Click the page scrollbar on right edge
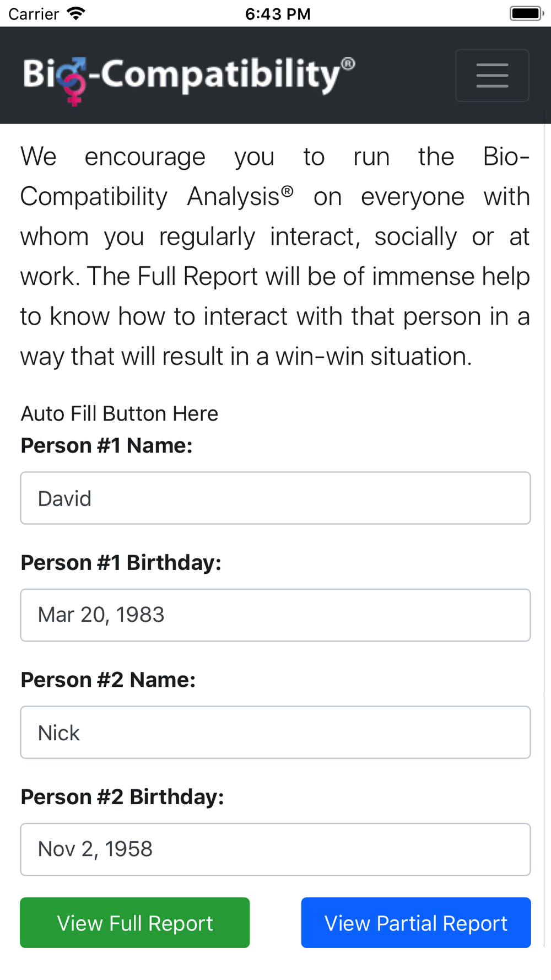This screenshot has width=551, height=980. [x=544, y=529]
